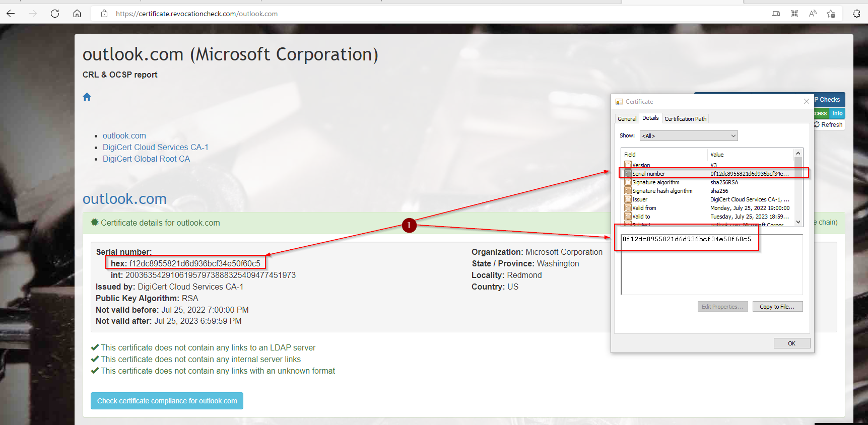Select the sha256RSA value cell
The image size is (868, 425).
tap(724, 182)
